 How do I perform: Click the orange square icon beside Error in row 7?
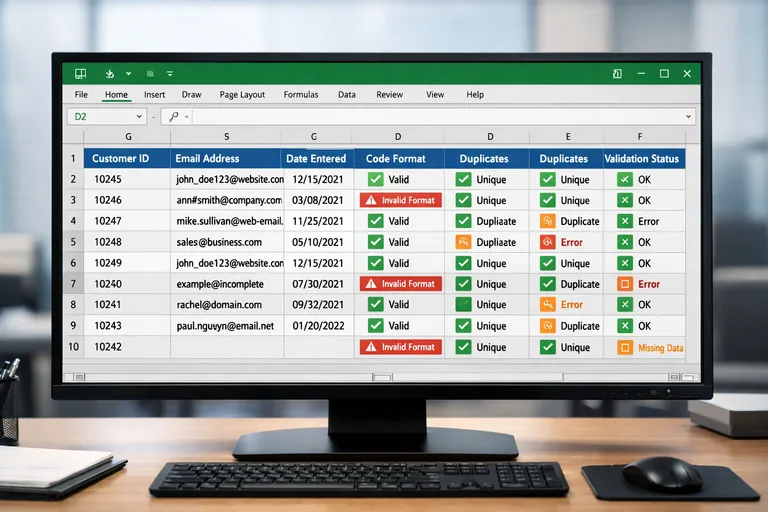tap(625, 284)
